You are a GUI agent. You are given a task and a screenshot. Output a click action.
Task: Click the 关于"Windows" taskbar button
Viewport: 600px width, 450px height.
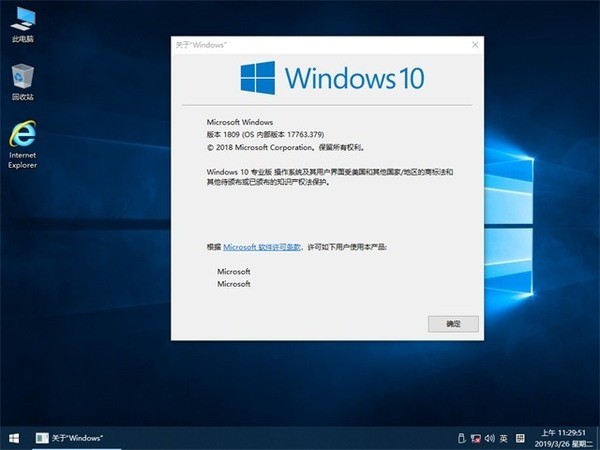tap(70, 438)
